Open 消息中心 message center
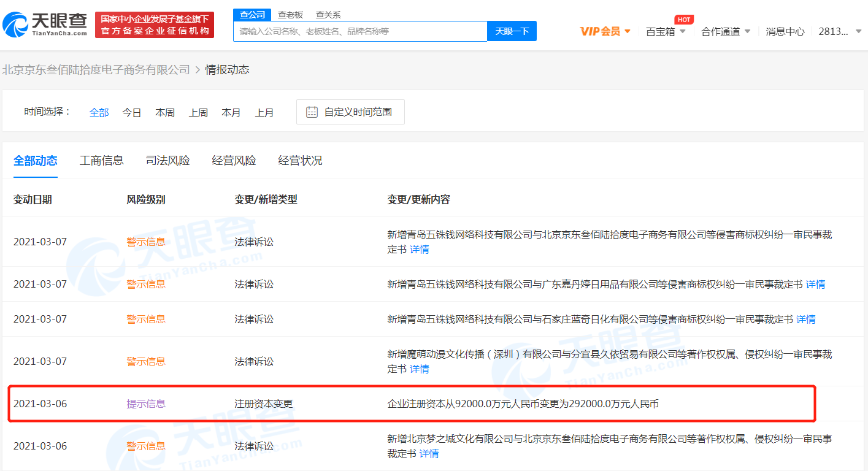This screenshot has height=471, width=868. [785, 31]
